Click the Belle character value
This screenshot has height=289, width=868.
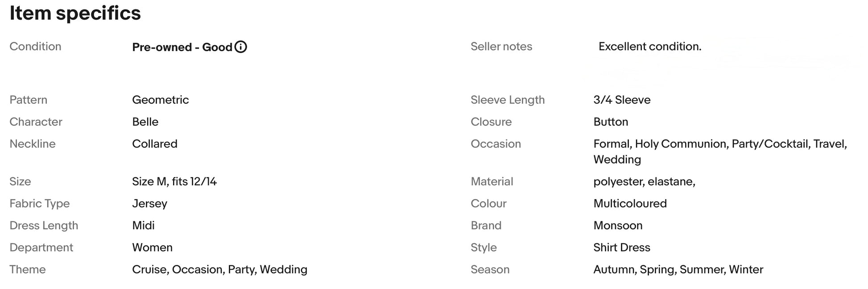[x=145, y=122]
